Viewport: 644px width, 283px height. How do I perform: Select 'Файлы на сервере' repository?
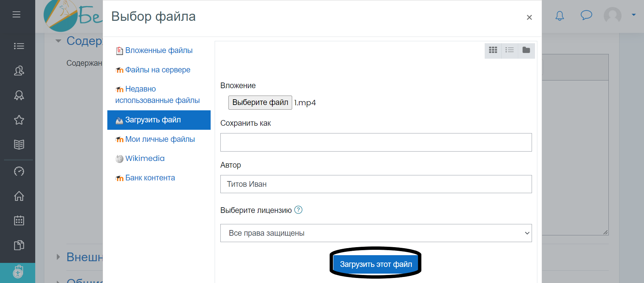(x=157, y=70)
